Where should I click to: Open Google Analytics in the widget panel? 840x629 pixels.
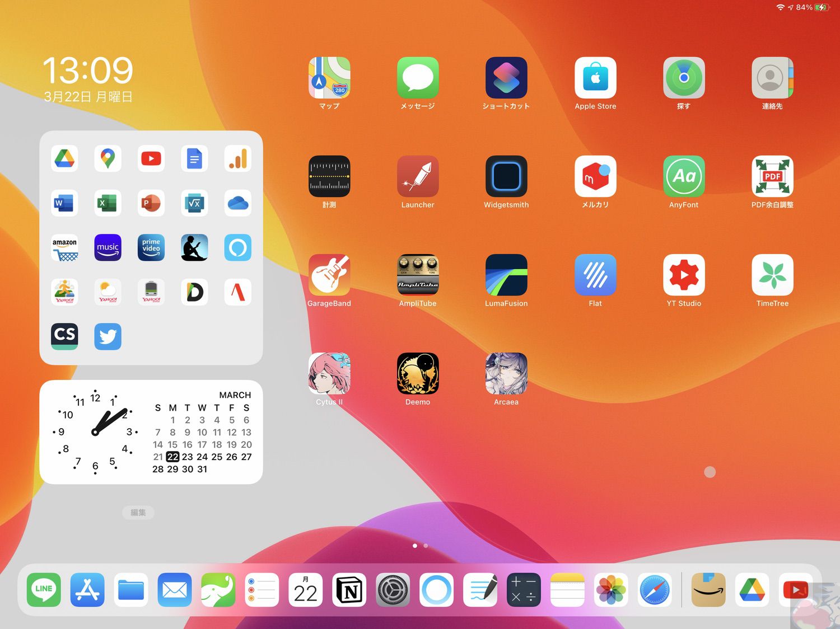tap(238, 158)
